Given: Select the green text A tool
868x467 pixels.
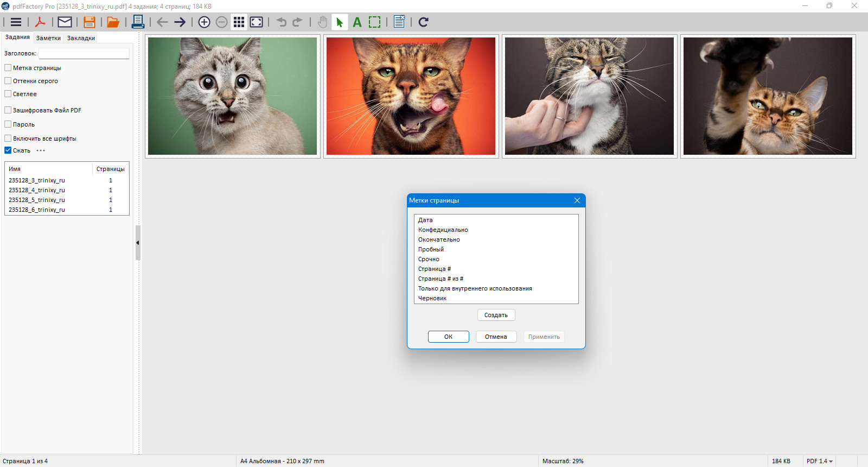Looking at the screenshot, I should click(x=357, y=22).
